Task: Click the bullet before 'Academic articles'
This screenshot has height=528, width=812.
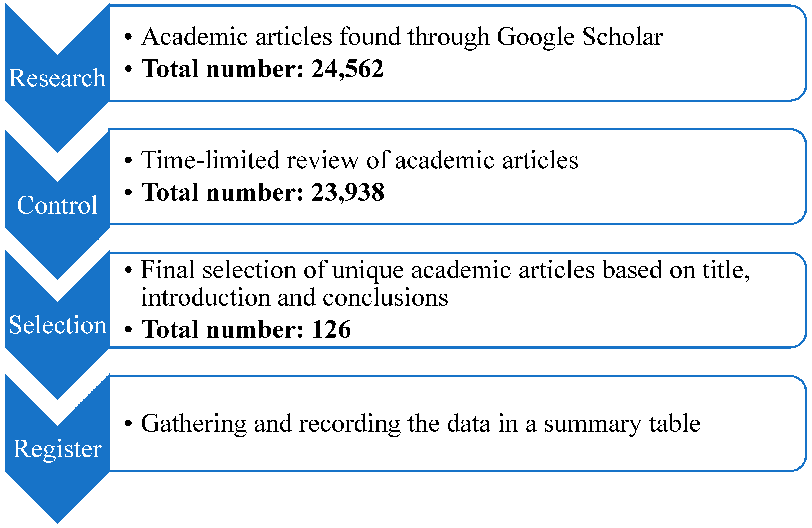Action: 128,36
